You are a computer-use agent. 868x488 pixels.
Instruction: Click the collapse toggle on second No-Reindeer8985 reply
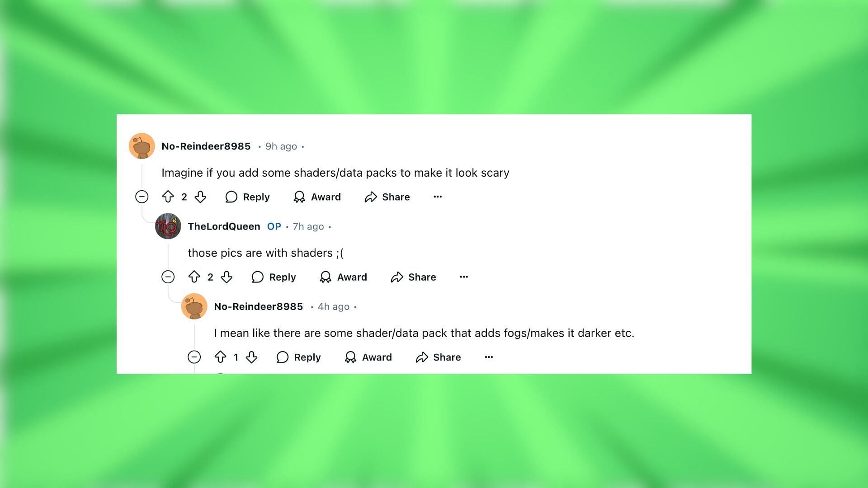pyautogui.click(x=194, y=357)
